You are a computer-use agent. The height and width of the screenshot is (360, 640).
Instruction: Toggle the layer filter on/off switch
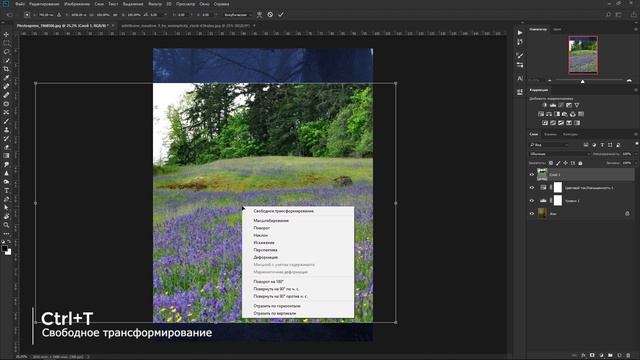click(636, 144)
